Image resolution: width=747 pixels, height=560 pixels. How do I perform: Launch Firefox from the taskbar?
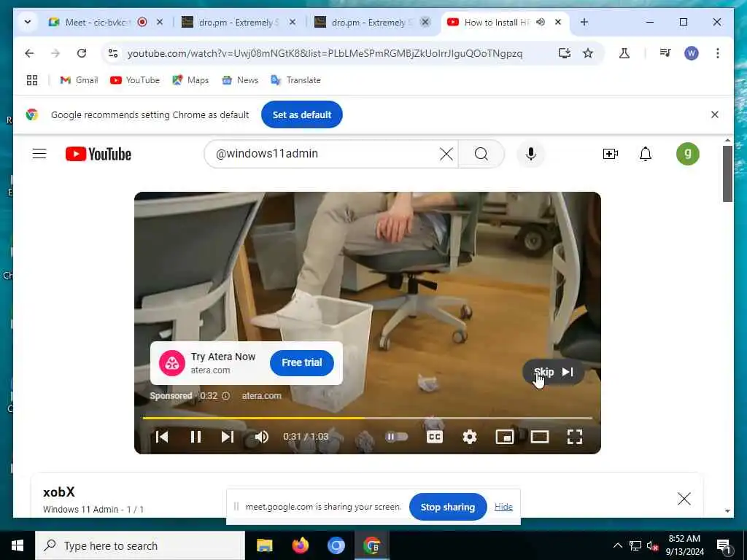click(x=300, y=545)
